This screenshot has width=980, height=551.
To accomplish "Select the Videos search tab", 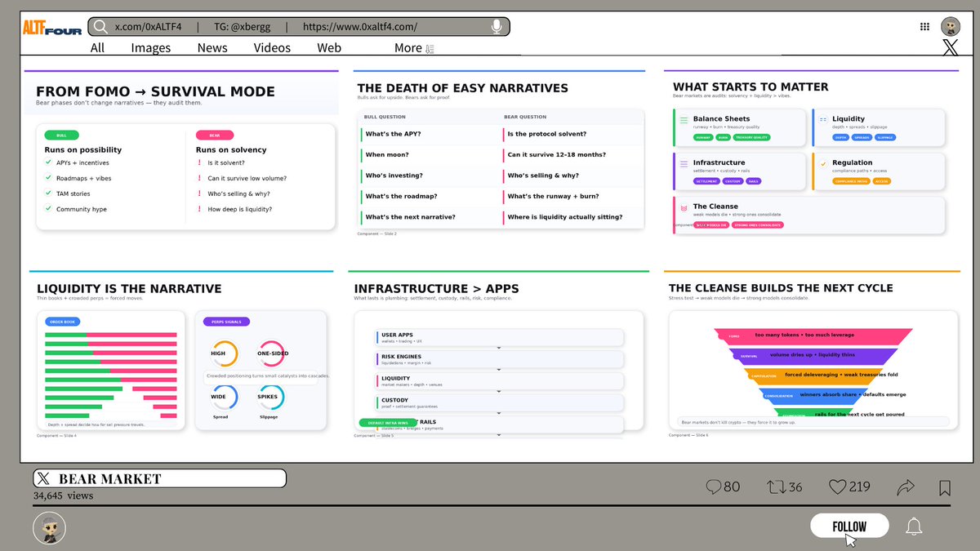I will 272,47.
